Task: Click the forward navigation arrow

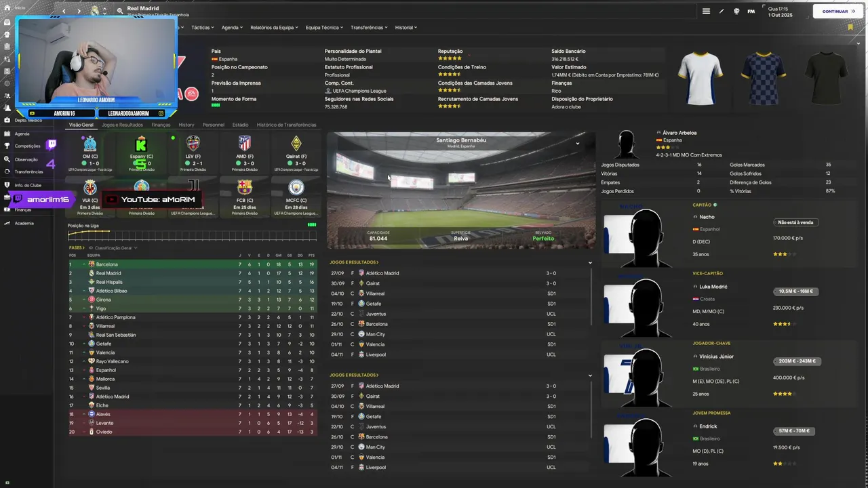Action: [79, 11]
